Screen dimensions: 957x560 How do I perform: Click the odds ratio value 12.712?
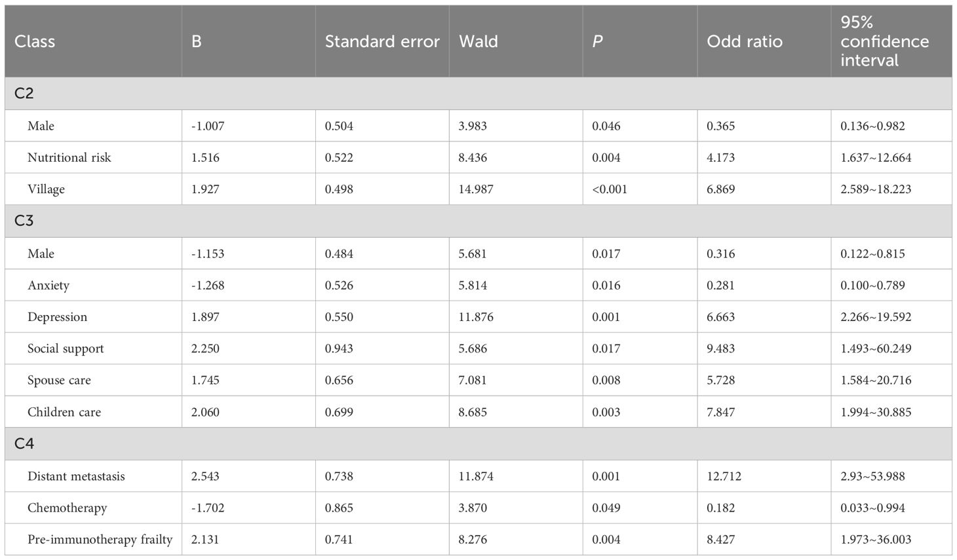(x=724, y=476)
